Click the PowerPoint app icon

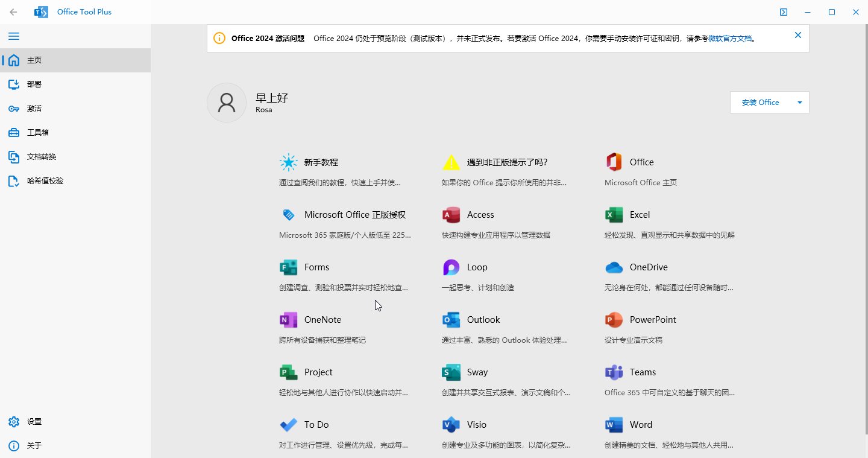tap(614, 320)
